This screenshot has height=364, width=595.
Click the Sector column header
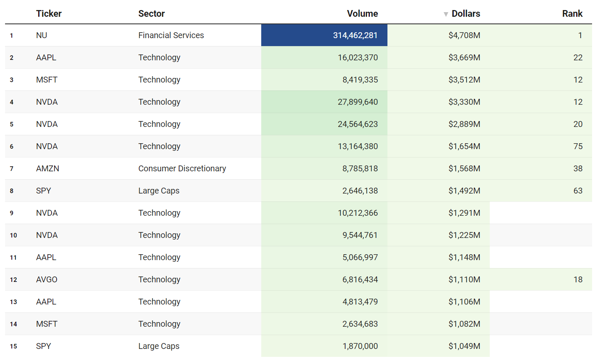coord(151,14)
